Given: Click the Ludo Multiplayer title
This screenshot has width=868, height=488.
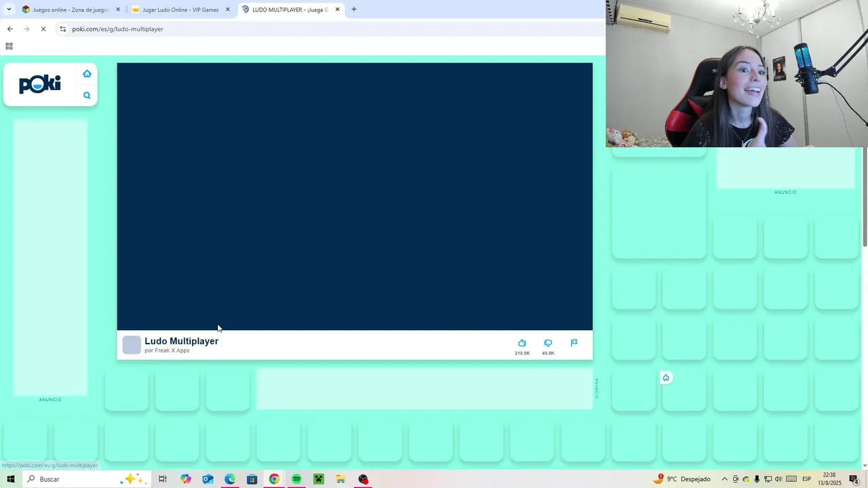Looking at the screenshot, I should tap(181, 341).
